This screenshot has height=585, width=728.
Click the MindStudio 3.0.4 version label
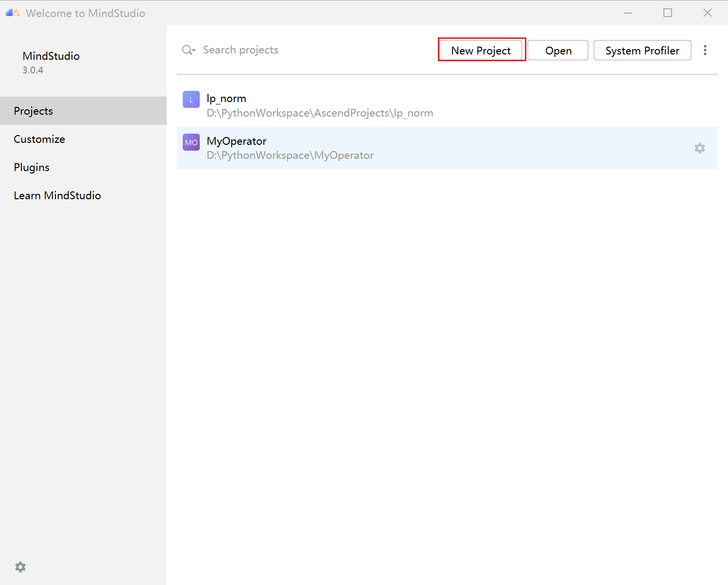coord(33,70)
